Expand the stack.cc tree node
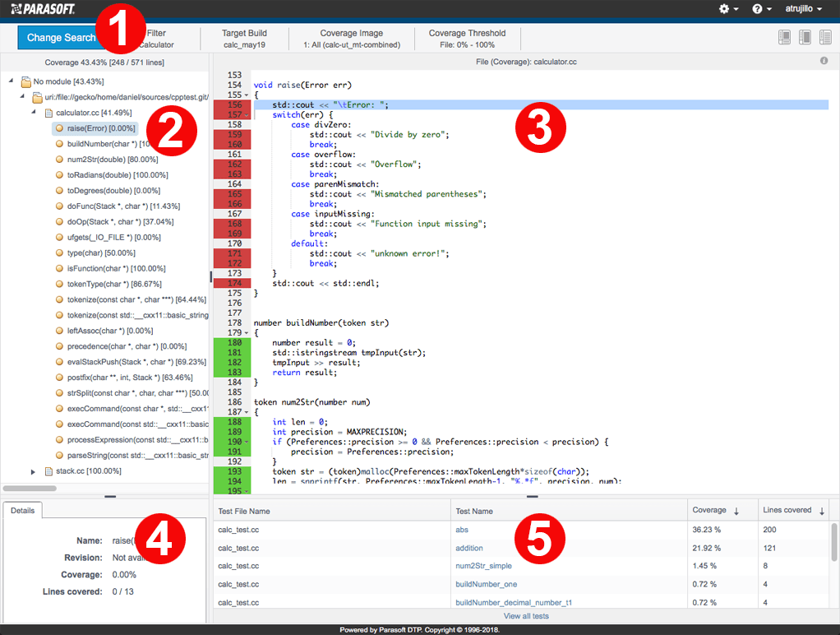Screen dimensions: 840x635 click(33, 471)
